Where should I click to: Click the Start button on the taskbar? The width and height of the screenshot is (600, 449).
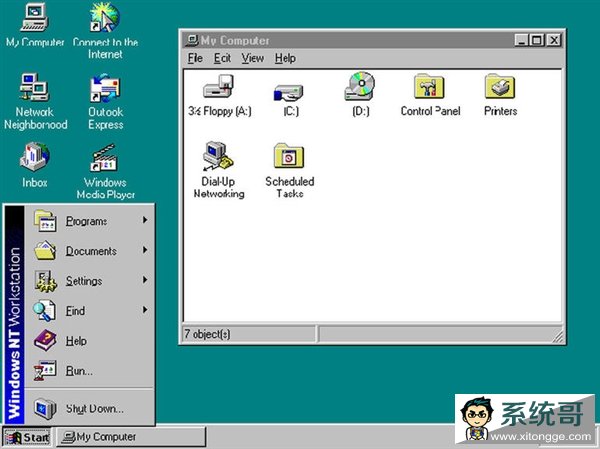click(27, 437)
